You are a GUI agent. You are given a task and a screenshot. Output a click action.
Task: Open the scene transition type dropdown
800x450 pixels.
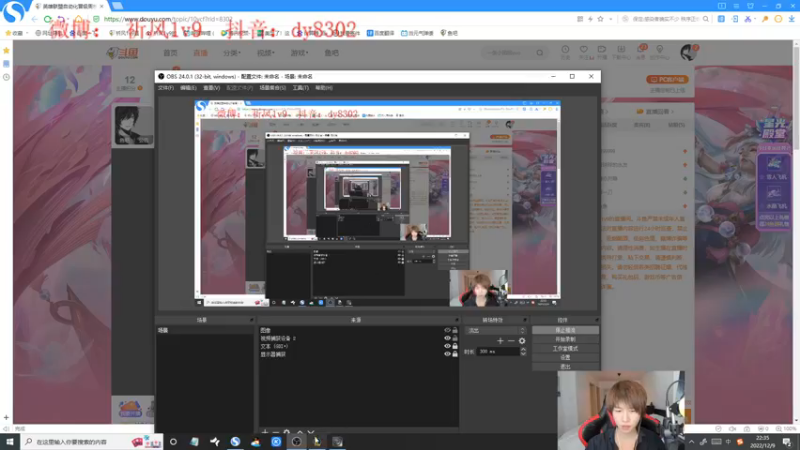(495, 331)
